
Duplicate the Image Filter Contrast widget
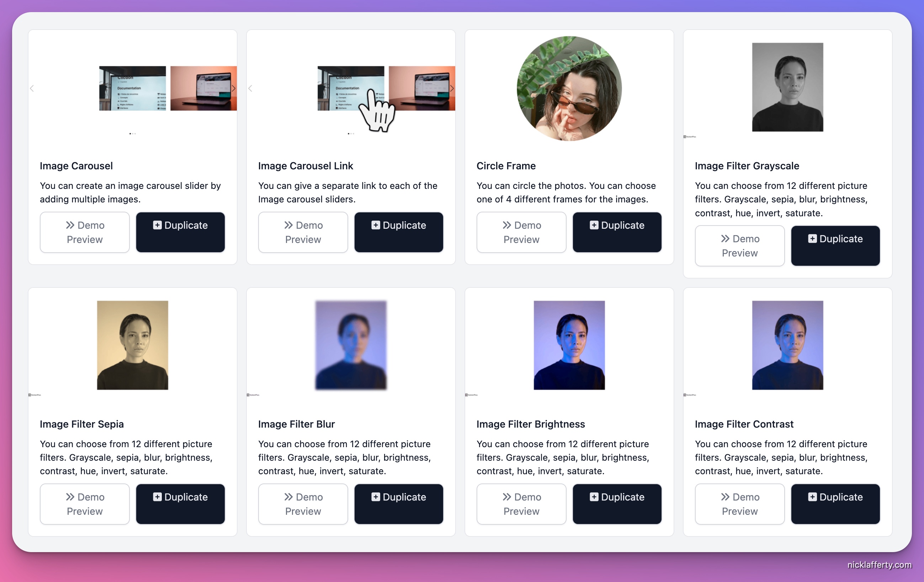[835, 504]
